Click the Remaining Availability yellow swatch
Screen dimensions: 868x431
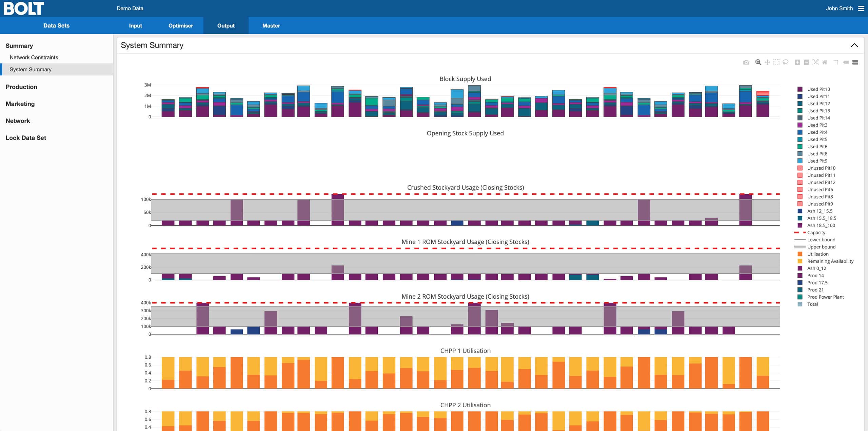800,261
